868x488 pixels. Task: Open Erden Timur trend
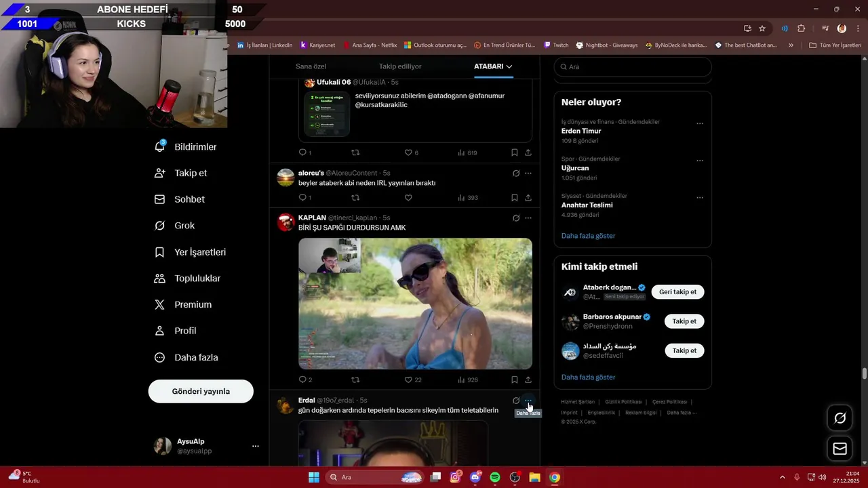581,131
